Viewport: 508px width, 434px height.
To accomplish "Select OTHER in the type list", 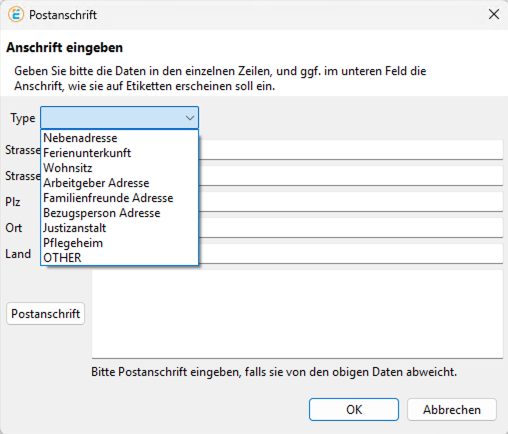I will click(62, 258).
